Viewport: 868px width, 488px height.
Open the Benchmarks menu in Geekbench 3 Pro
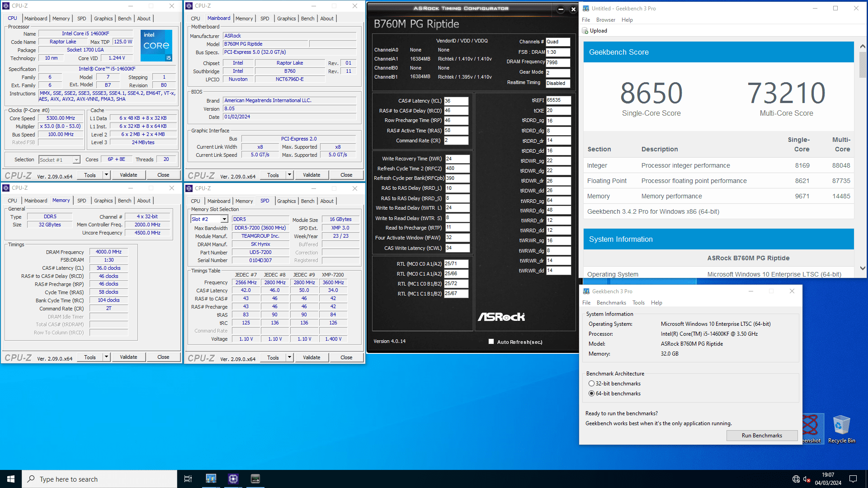coord(611,303)
